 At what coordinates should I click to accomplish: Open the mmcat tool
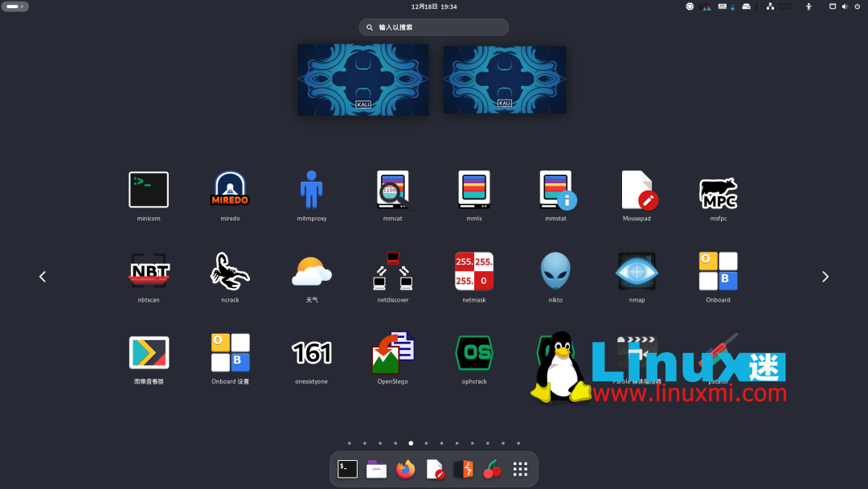coord(393,190)
